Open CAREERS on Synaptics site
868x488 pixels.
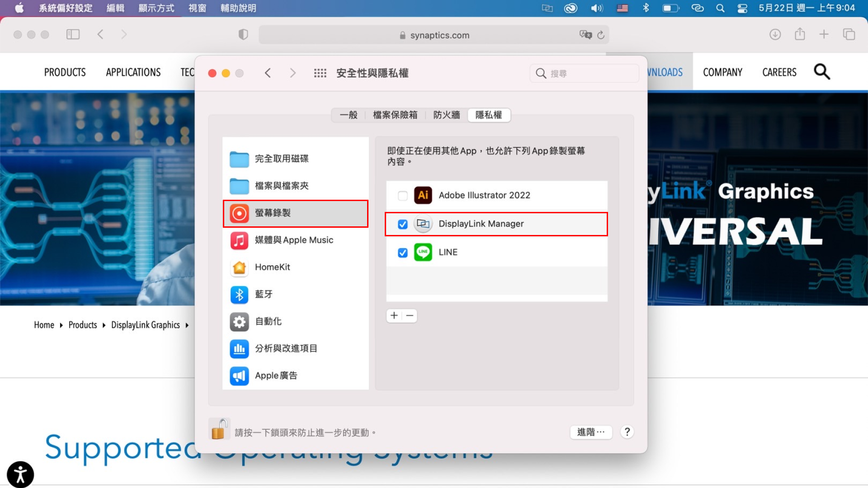coord(779,72)
